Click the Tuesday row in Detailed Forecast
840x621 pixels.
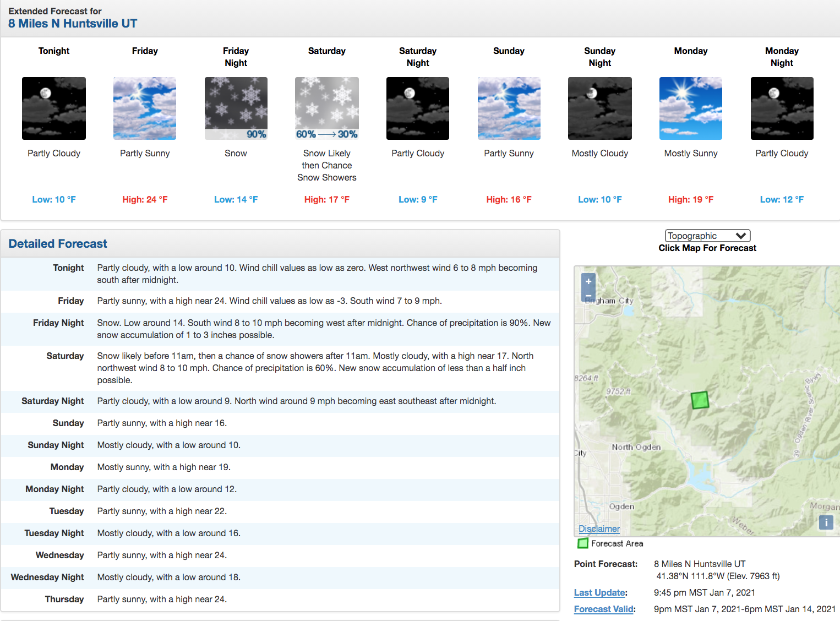pyautogui.click(x=280, y=511)
